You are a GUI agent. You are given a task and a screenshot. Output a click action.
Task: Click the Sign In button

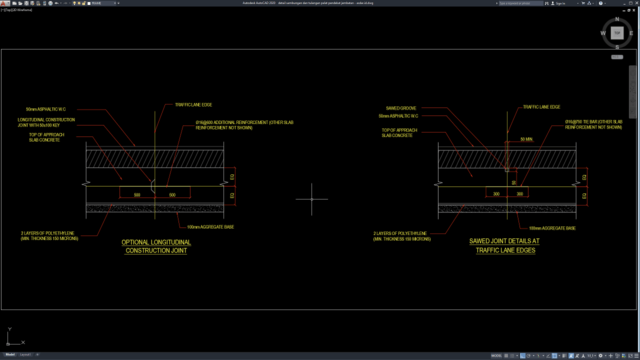(559, 3)
